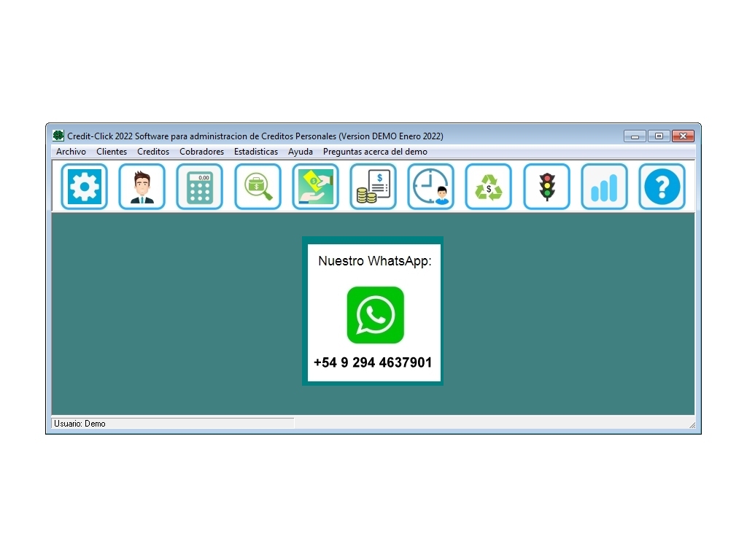
Task: Click the money bag magnifier search icon
Action: (x=258, y=187)
